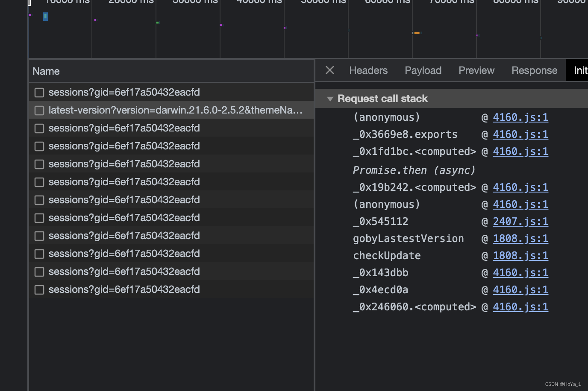Screen dimensions: 588x391
Task: Switch to the Payload tab
Action: pyautogui.click(x=423, y=70)
